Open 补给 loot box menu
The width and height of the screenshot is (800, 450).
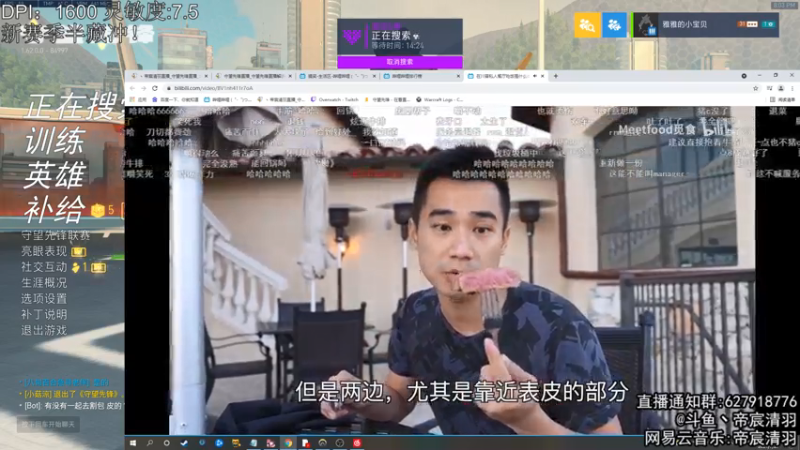(55, 209)
